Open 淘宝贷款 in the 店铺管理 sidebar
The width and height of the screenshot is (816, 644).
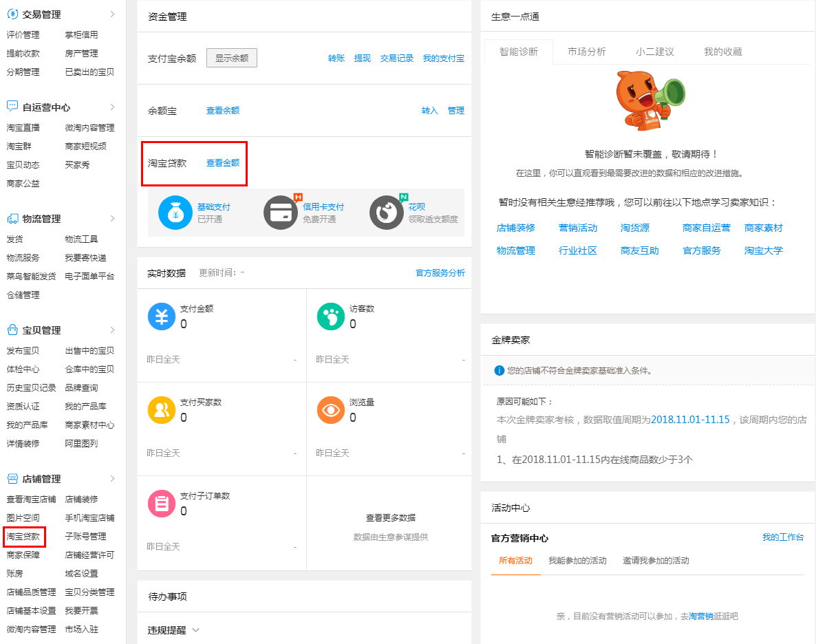[23, 536]
